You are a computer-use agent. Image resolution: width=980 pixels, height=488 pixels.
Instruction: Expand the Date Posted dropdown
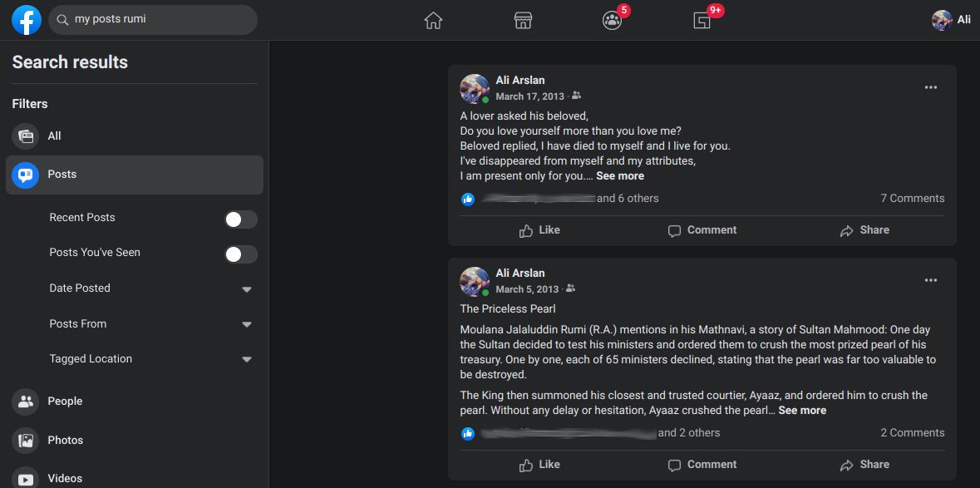coord(246,289)
